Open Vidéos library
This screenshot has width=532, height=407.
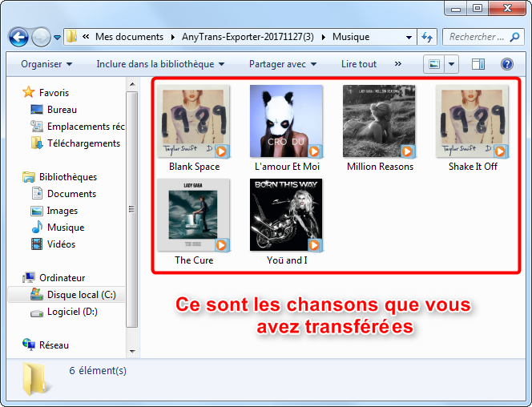coord(61,244)
